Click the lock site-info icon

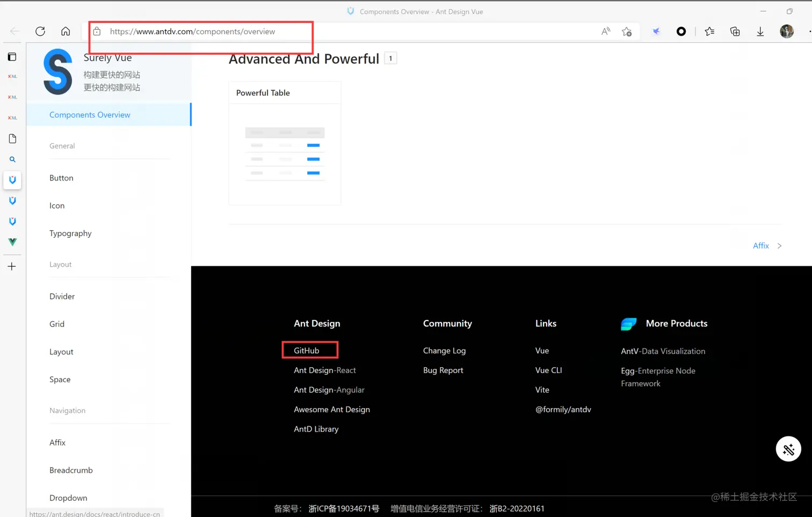[97, 31]
